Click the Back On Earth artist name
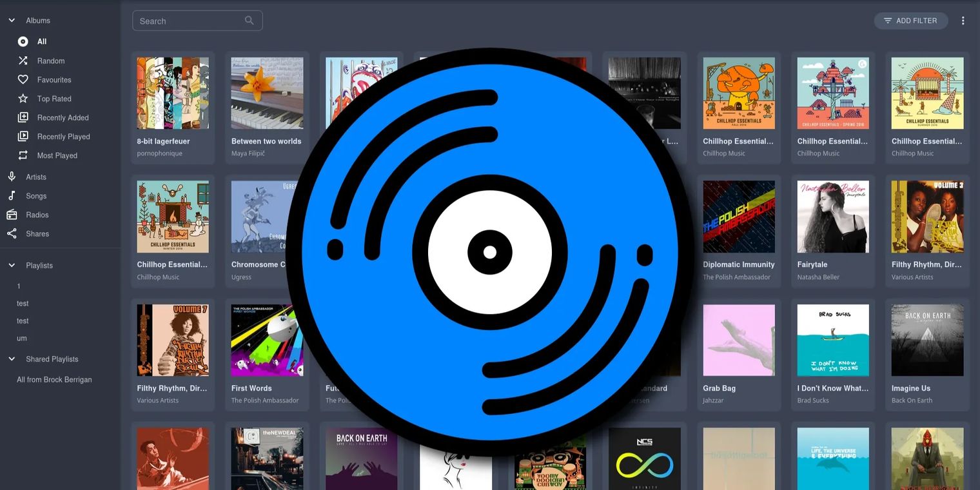Viewport: 980px width, 490px height. pyautogui.click(x=912, y=400)
